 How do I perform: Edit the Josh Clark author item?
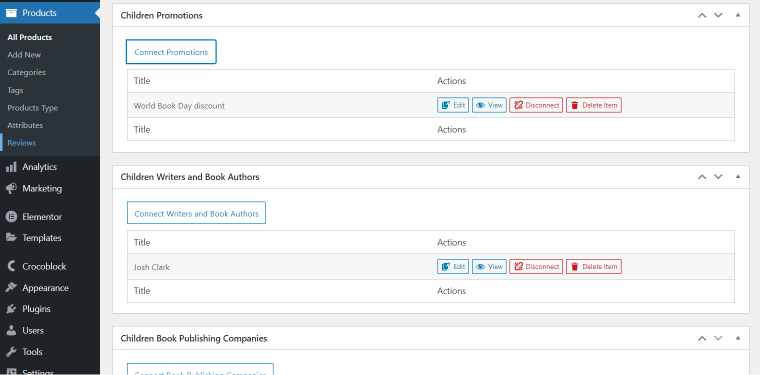click(453, 266)
